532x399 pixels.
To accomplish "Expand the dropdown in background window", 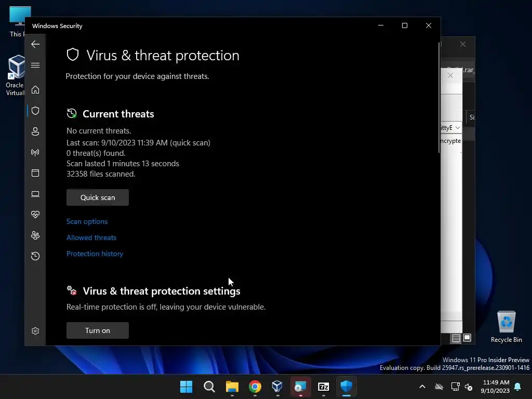I will (457, 128).
